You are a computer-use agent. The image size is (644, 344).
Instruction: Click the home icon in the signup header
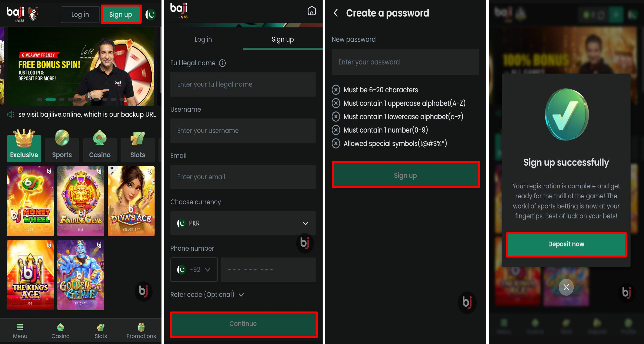click(312, 11)
